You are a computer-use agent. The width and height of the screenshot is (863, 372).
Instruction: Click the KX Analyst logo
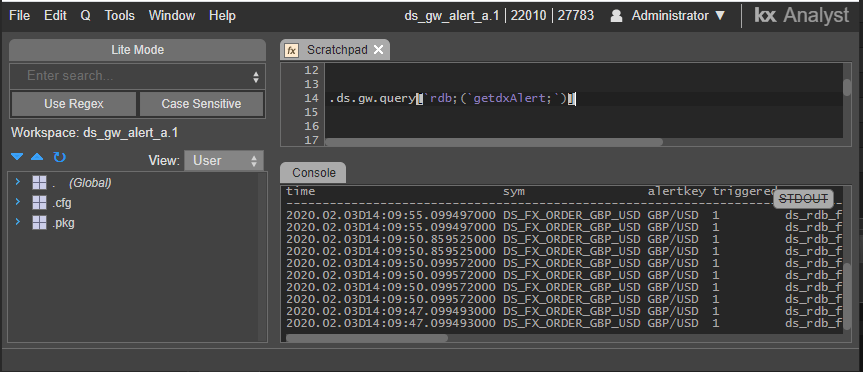(801, 15)
